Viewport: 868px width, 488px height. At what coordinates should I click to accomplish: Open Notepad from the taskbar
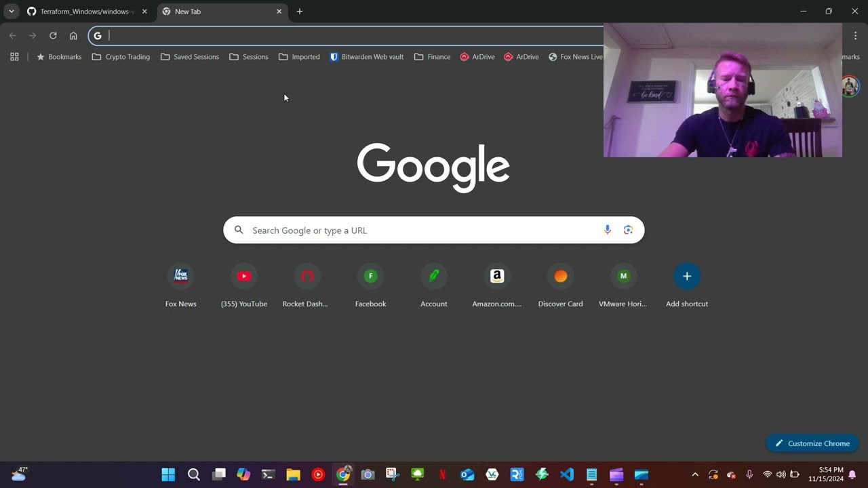(591, 474)
